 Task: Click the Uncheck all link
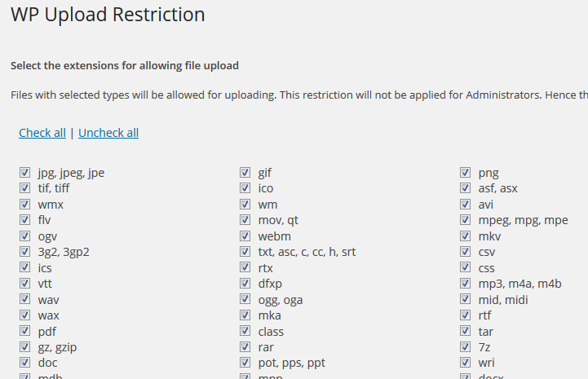(108, 133)
